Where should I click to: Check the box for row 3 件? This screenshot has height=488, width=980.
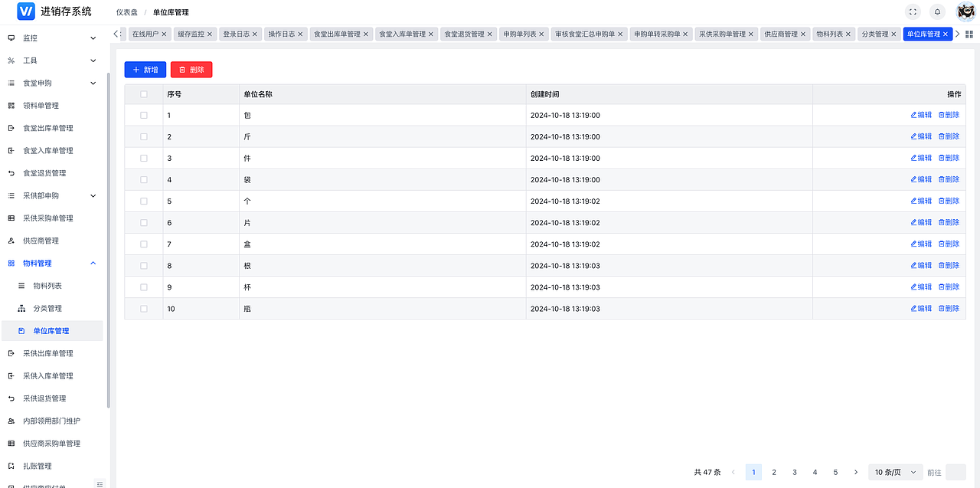[144, 158]
